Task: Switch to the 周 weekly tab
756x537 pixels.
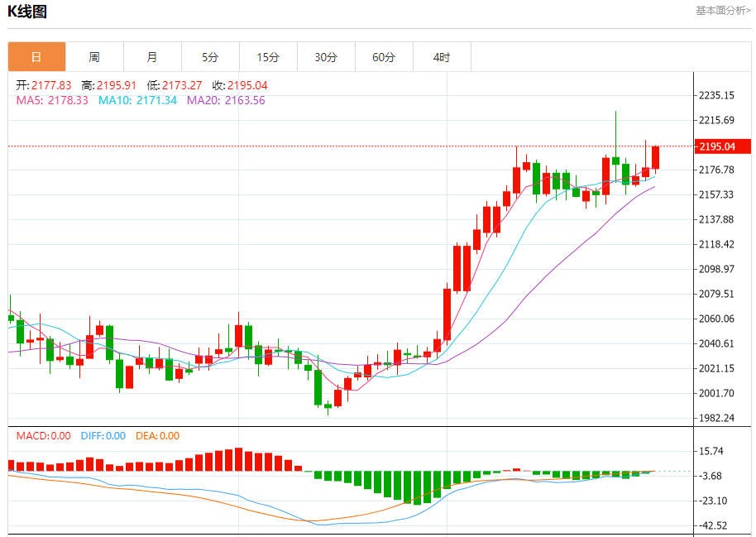Action: tap(94, 57)
